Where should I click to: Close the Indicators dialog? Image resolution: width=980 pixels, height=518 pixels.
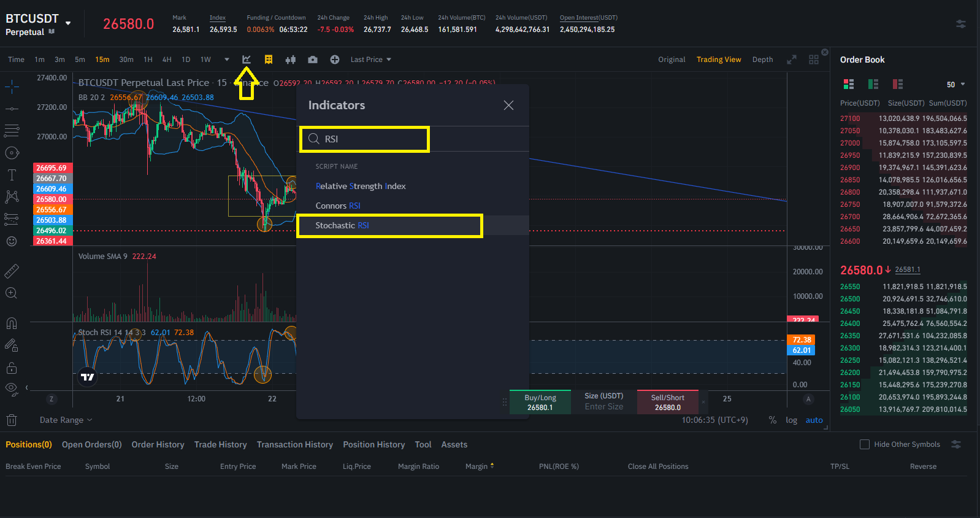point(508,106)
